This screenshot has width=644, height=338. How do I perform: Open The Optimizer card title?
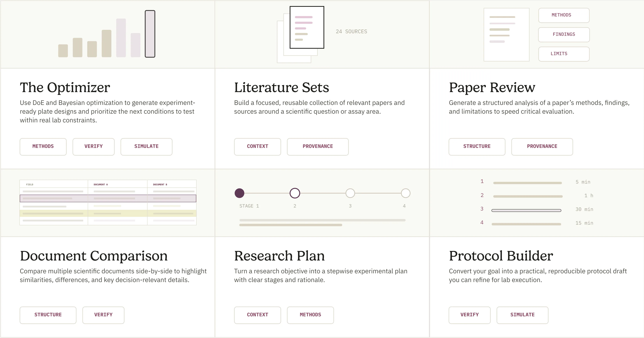tap(65, 88)
